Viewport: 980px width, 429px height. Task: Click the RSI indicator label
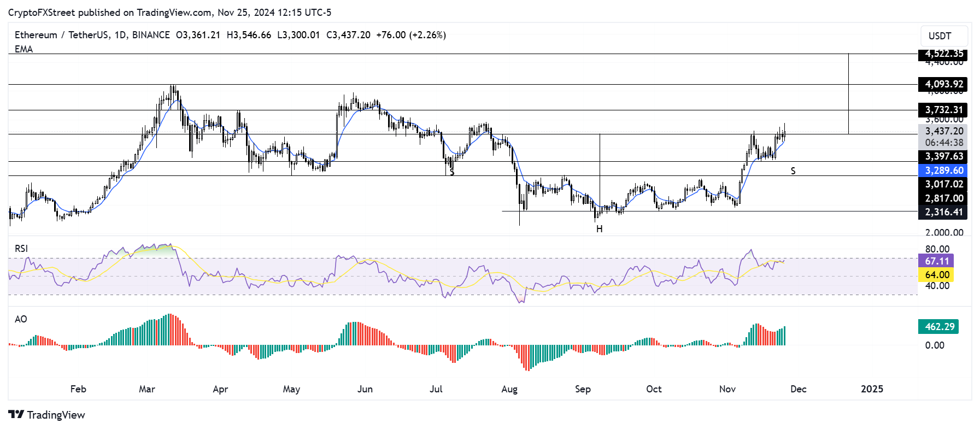[21, 249]
